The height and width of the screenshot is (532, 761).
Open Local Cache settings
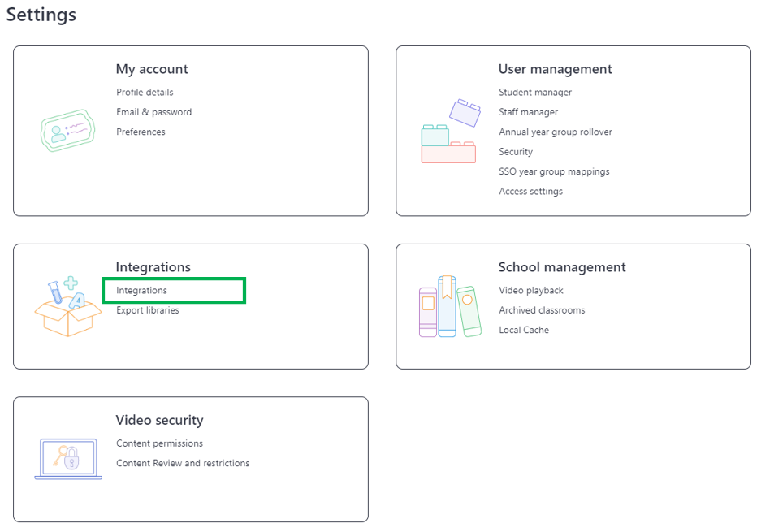pyautogui.click(x=524, y=330)
